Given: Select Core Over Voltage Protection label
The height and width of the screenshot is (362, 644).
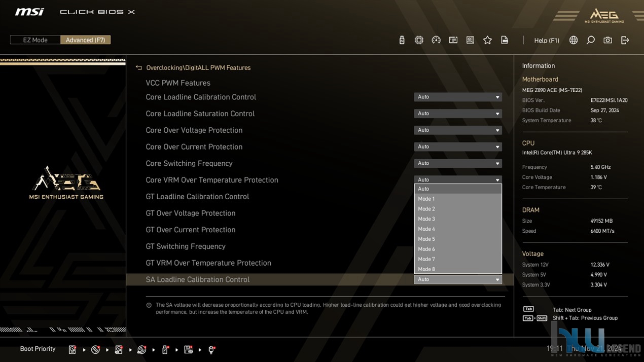Looking at the screenshot, I should [194, 130].
